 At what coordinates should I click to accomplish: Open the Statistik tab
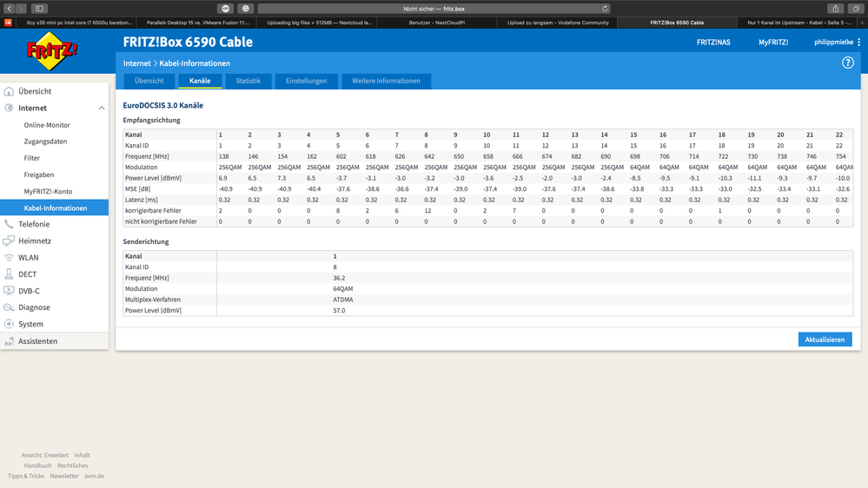[248, 81]
